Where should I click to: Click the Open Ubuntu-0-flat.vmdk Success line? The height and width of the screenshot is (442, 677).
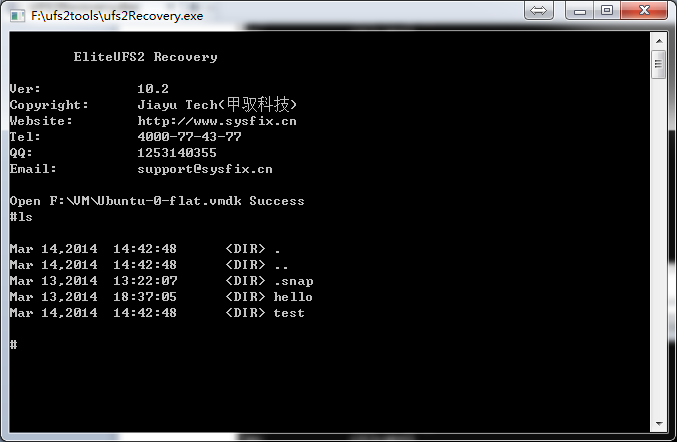click(x=157, y=201)
